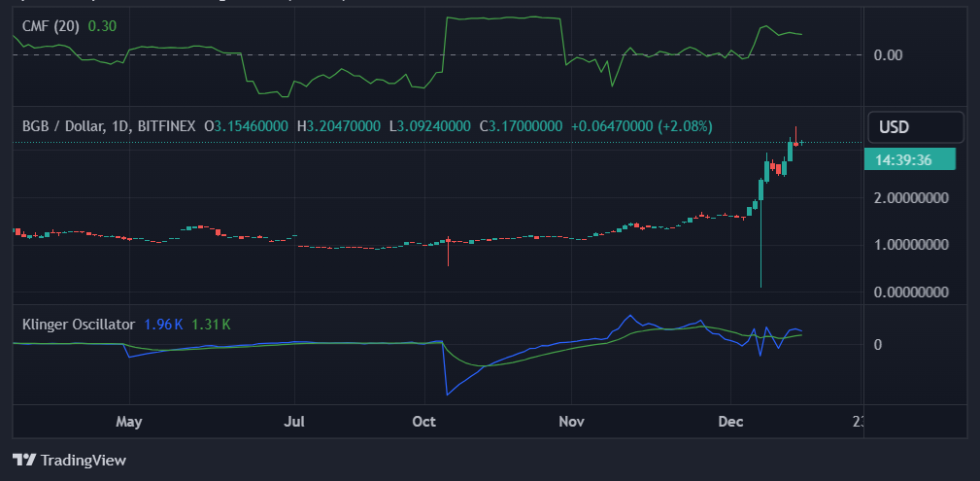This screenshot has width=980, height=481.
Task: Click the 0.00 level on CMF scale
Action: (x=889, y=54)
